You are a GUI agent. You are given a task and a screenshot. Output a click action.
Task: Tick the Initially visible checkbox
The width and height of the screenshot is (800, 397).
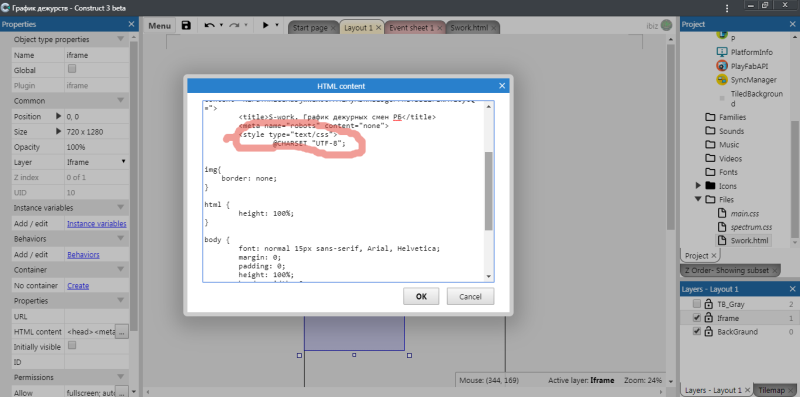(x=72, y=345)
